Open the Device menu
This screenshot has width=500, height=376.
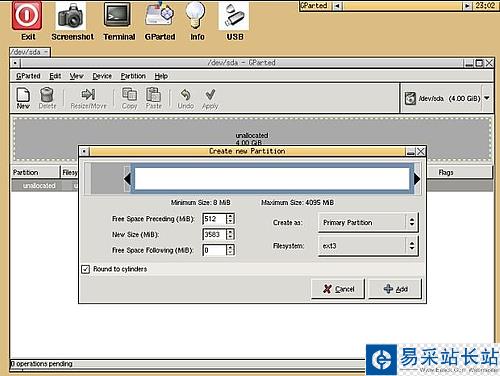[102, 76]
